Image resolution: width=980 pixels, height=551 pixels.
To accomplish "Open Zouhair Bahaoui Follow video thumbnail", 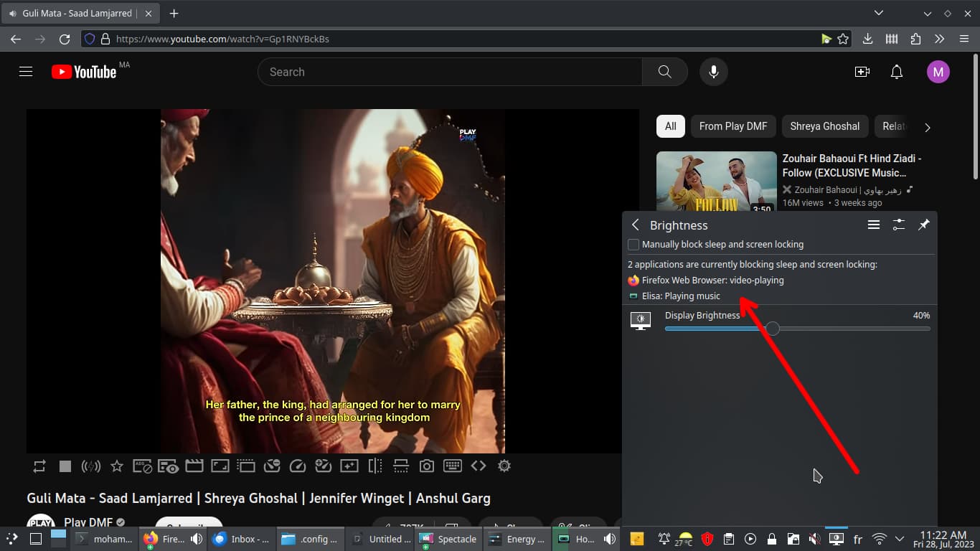I will click(x=717, y=182).
